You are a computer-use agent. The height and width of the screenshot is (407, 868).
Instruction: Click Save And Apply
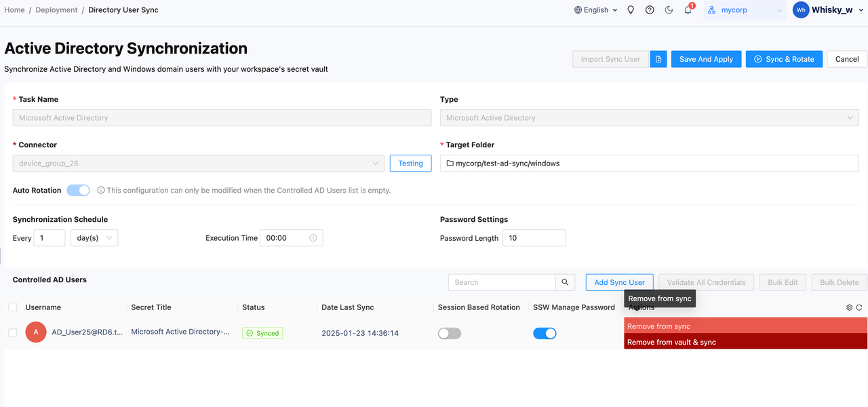[x=706, y=59]
